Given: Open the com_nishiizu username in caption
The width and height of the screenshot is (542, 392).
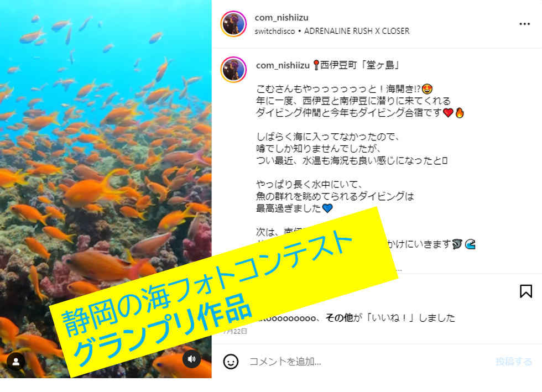Looking at the screenshot, I should point(283,65).
